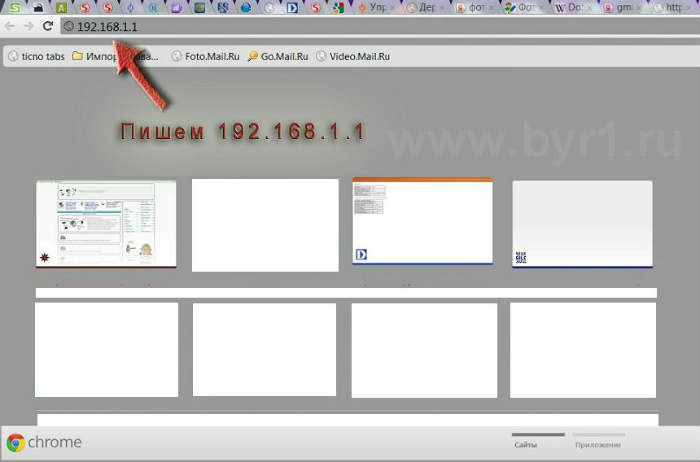
Task: Open the 'ticno tabs' bookmark
Action: click(37, 56)
